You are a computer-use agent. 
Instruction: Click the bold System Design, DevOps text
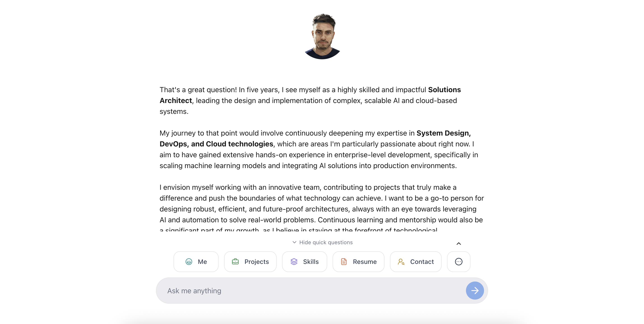[315, 139]
